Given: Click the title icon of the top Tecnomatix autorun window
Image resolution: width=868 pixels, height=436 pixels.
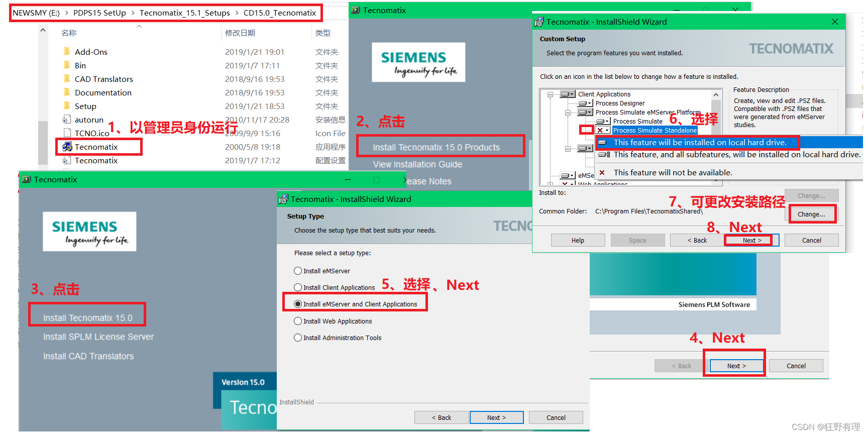Looking at the screenshot, I should [x=356, y=11].
